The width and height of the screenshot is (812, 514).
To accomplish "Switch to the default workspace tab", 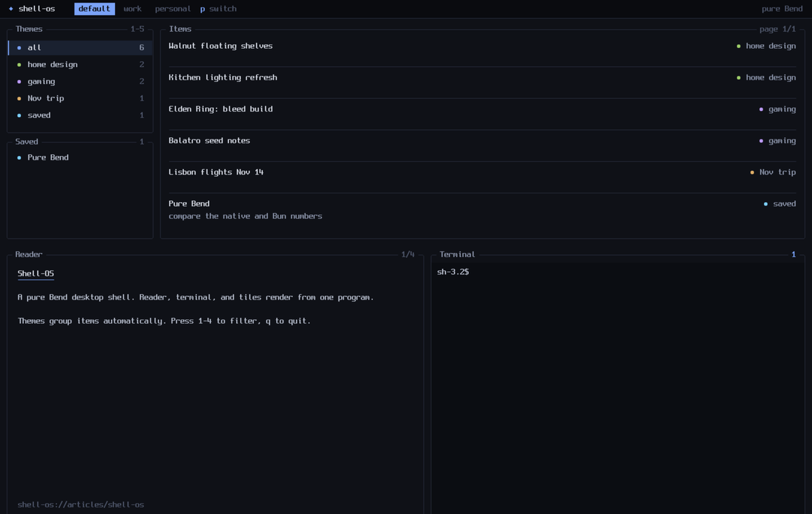I will 94,9.
